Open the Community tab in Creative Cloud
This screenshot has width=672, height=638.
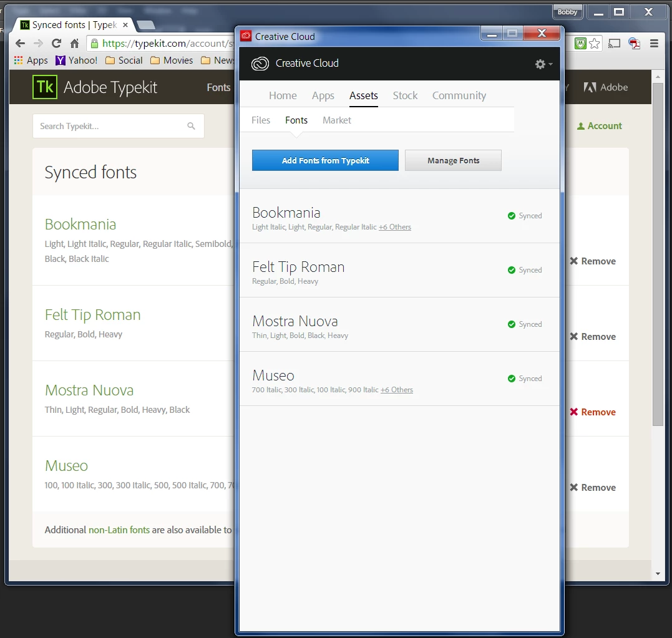pos(459,95)
